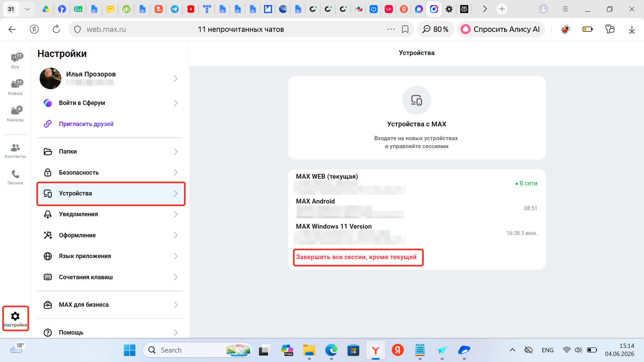Expand the Илья Прозоров profile row chevron
Screen dimensions: 644x362
tap(176, 78)
